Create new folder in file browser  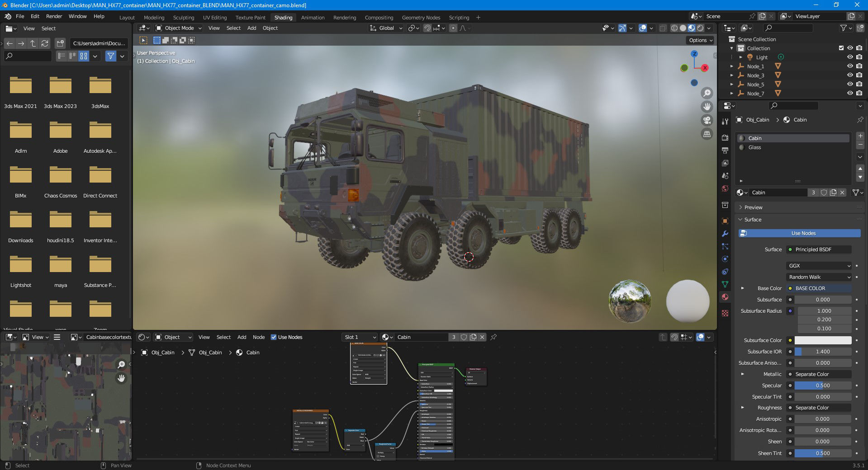click(60, 43)
